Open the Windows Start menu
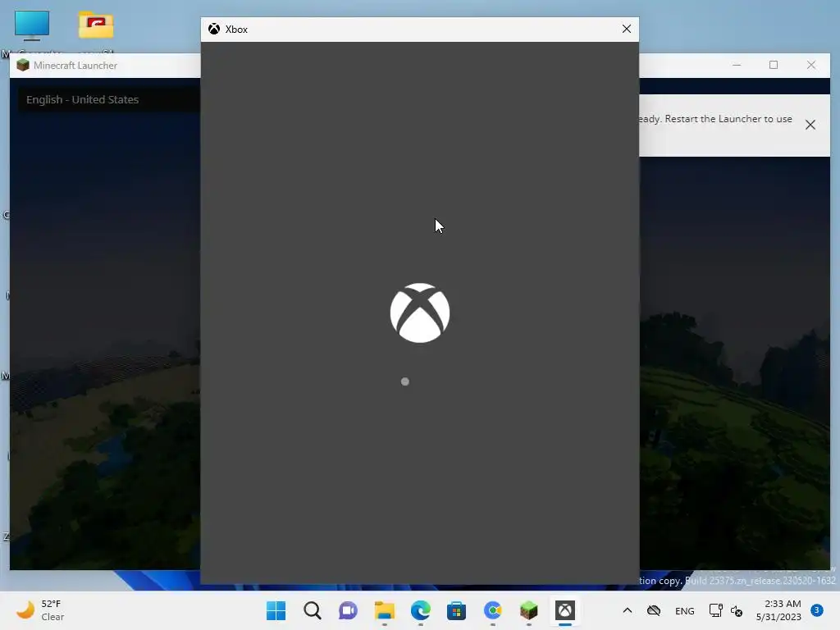Screen dimensions: 840x630 tap(276, 610)
